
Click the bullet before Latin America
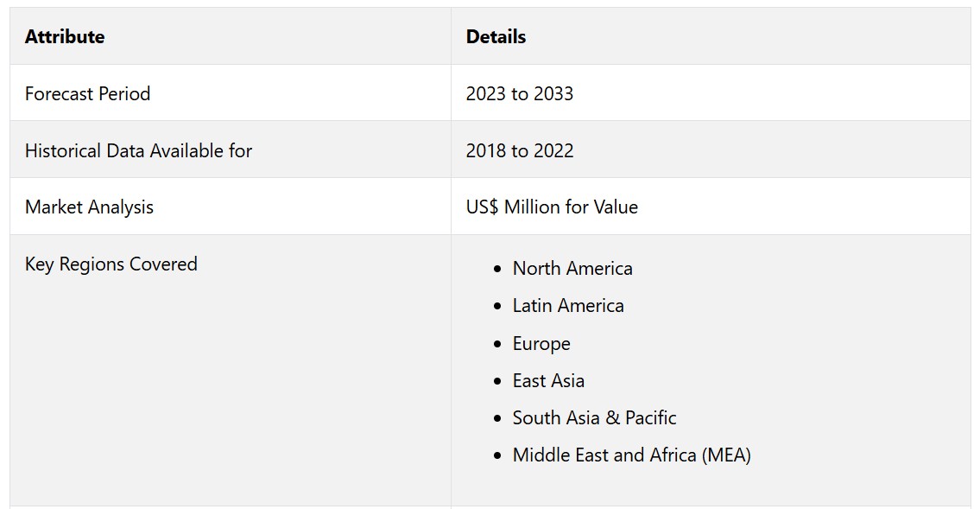tap(497, 306)
